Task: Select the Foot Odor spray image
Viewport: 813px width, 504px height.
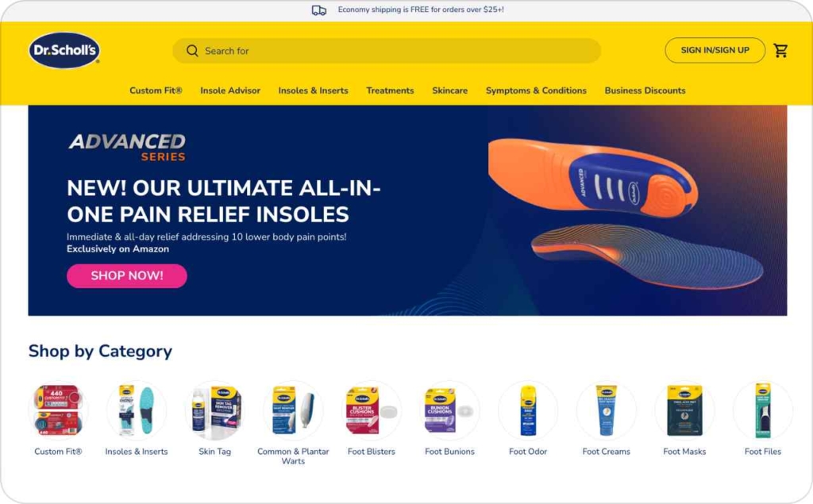Action: (x=528, y=410)
